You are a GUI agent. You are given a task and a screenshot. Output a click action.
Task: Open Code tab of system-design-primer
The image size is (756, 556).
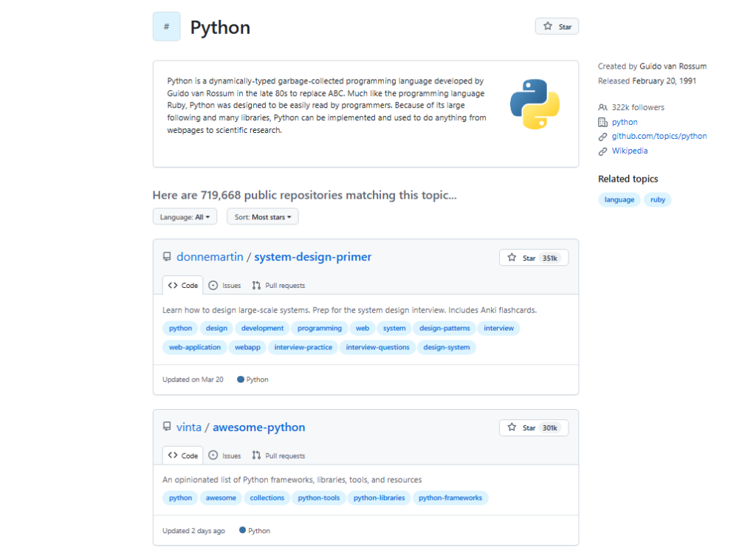[x=183, y=286]
